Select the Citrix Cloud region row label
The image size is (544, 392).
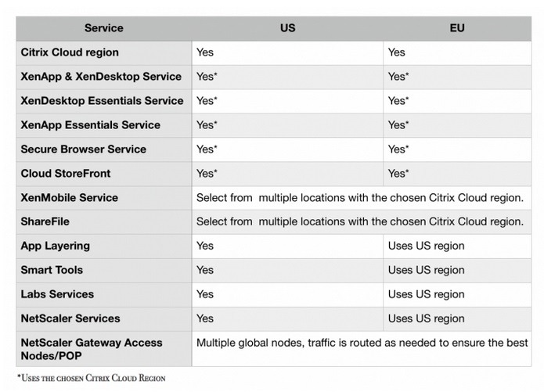[70, 52]
